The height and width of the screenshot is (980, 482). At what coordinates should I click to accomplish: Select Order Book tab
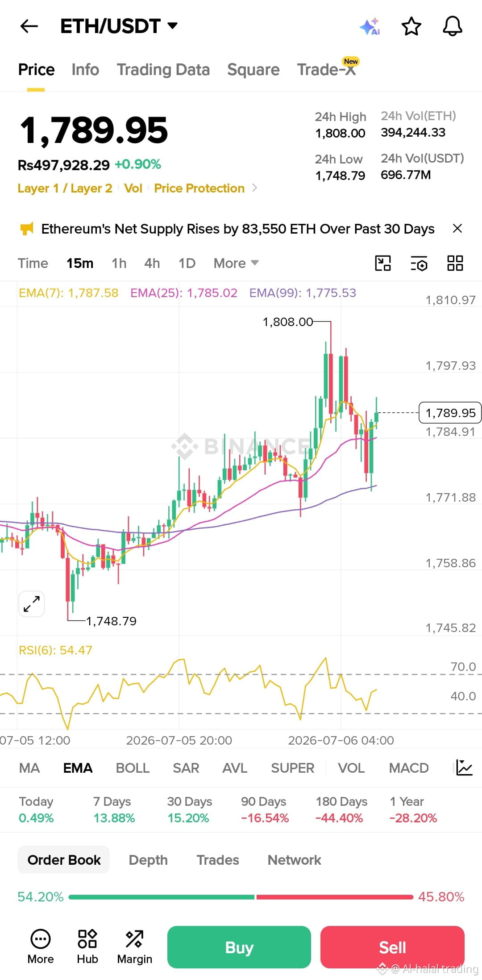click(x=64, y=860)
